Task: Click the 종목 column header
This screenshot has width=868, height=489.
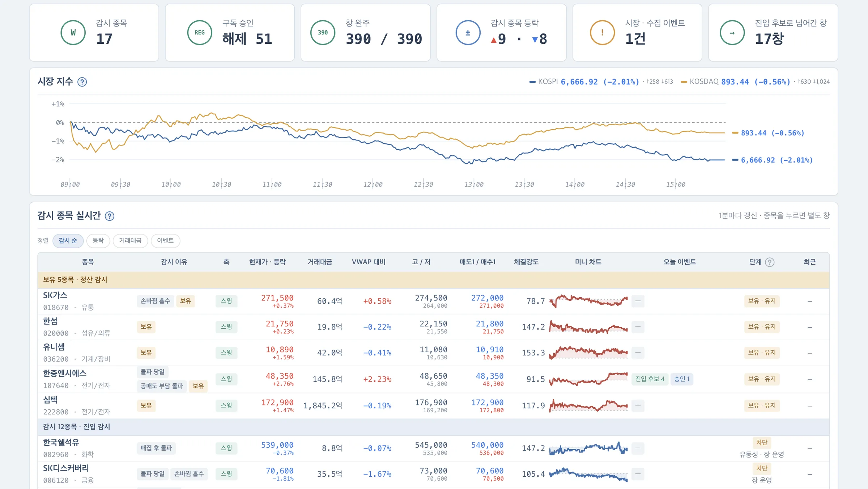Action: pyautogui.click(x=88, y=262)
